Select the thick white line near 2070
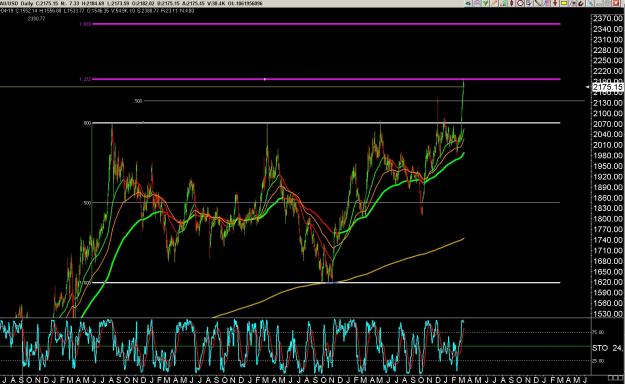 coord(326,123)
